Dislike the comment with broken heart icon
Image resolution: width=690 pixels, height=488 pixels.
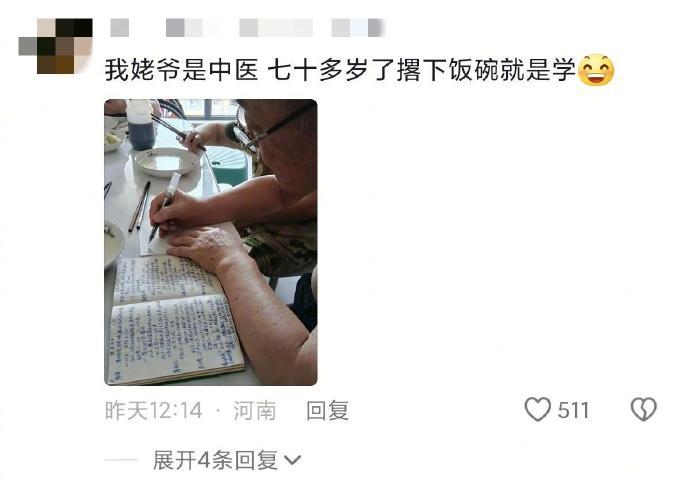643,409
